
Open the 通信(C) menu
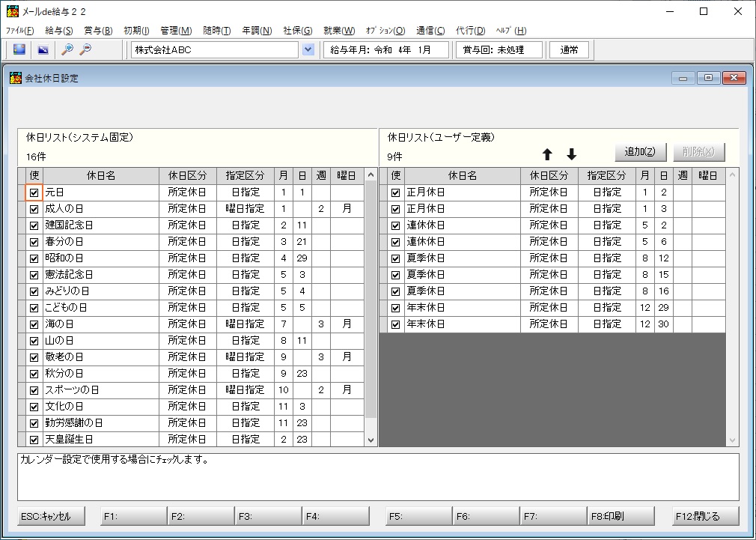pos(430,31)
